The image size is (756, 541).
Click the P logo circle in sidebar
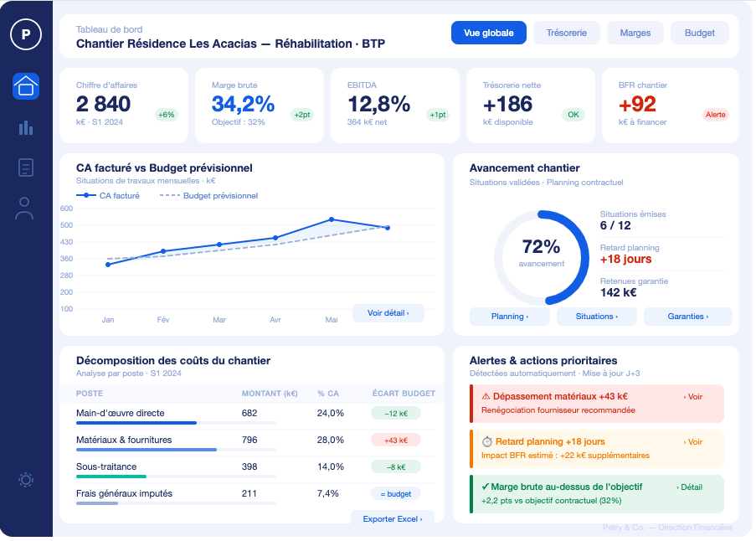[26, 34]
